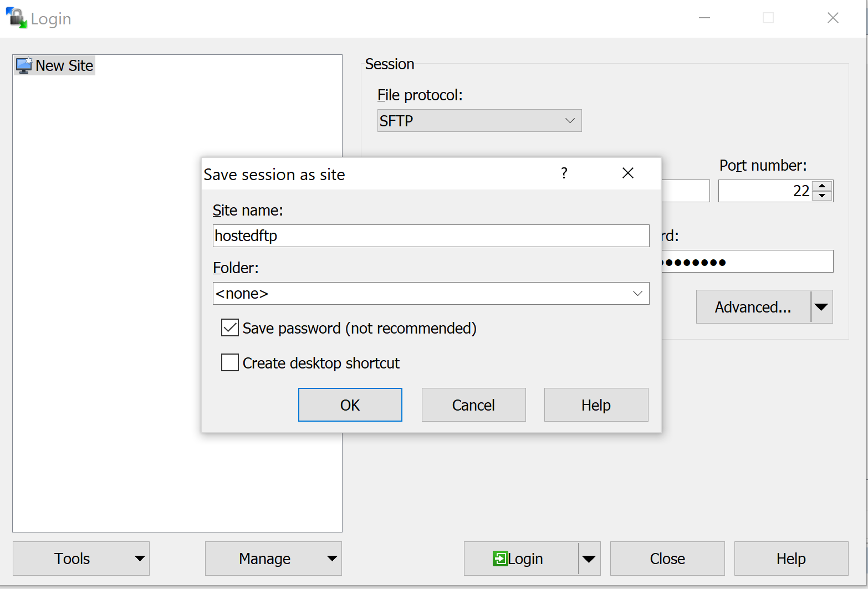Screen dimensions: 868x589
Task: Decrease port number with down arrow
Action: click(x=822, y=196)
